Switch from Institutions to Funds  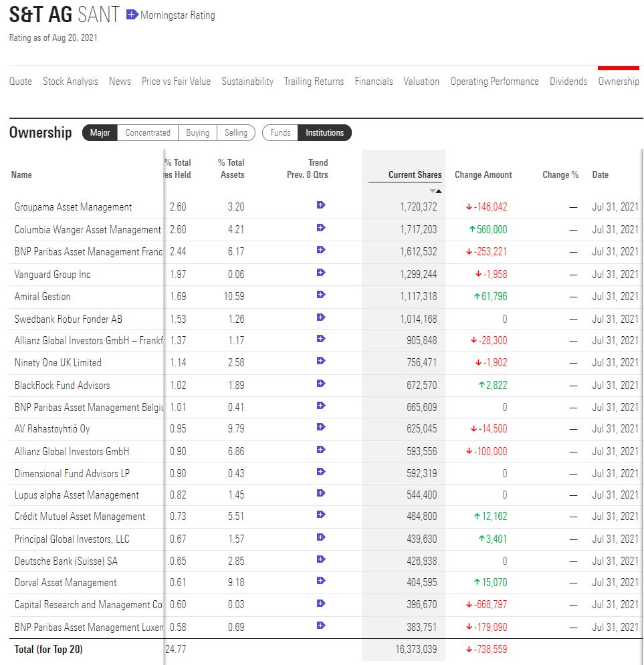point(280,132)
